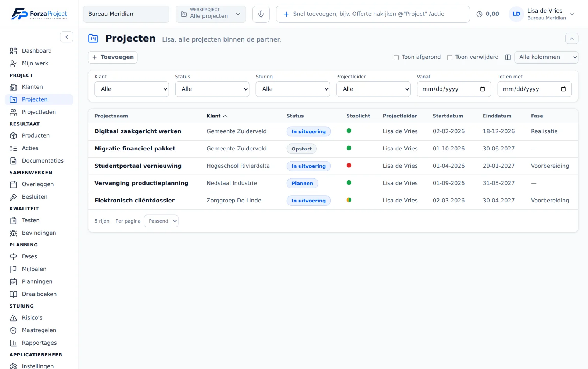
Task: Sort table by Klant column header
Action: (216, 116)
